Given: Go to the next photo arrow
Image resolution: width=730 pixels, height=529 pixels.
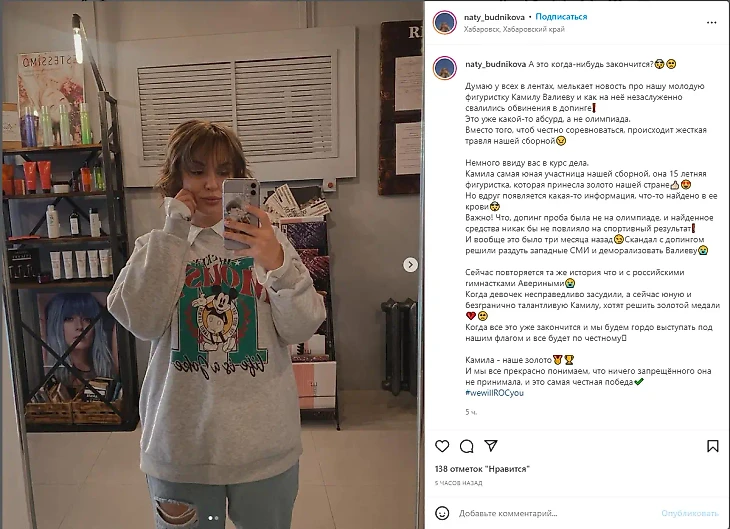Looking at the screenshot, I should [x=410, y=264].
